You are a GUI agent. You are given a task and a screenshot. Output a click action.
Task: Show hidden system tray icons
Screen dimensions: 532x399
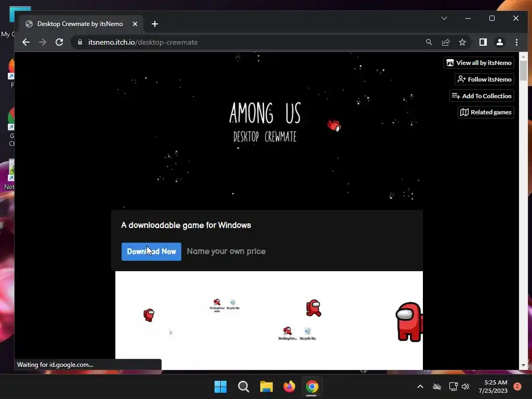(x=420, y=387)
